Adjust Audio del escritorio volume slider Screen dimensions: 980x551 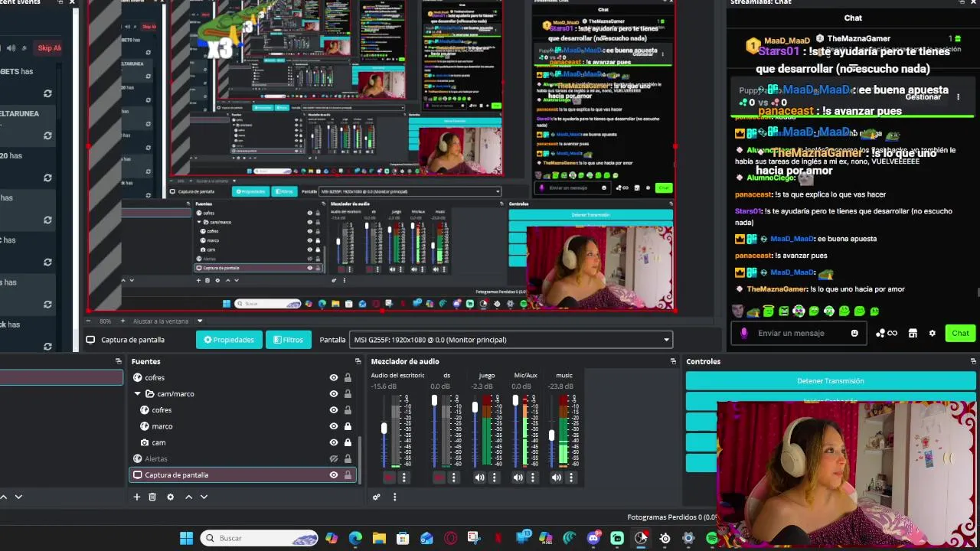coord(384,429)
